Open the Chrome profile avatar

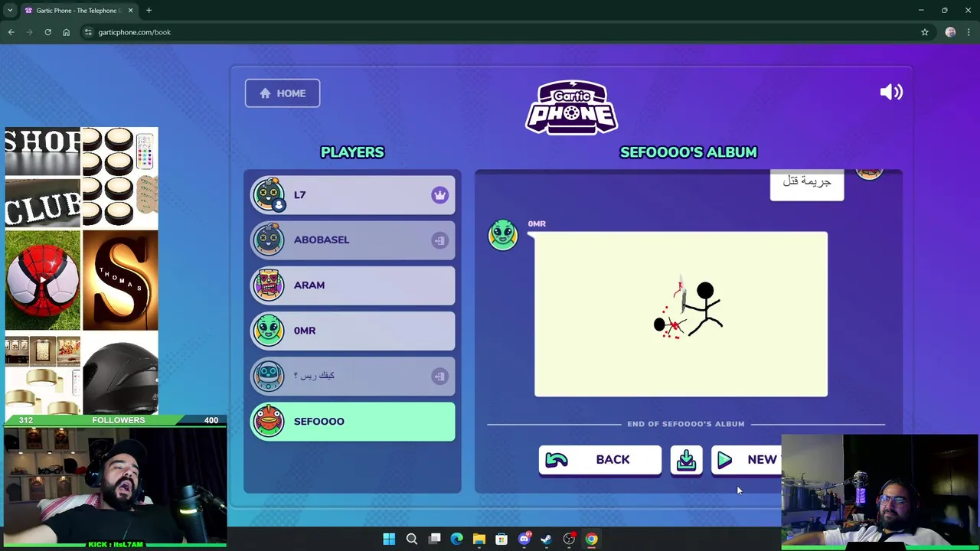[950, 32]
